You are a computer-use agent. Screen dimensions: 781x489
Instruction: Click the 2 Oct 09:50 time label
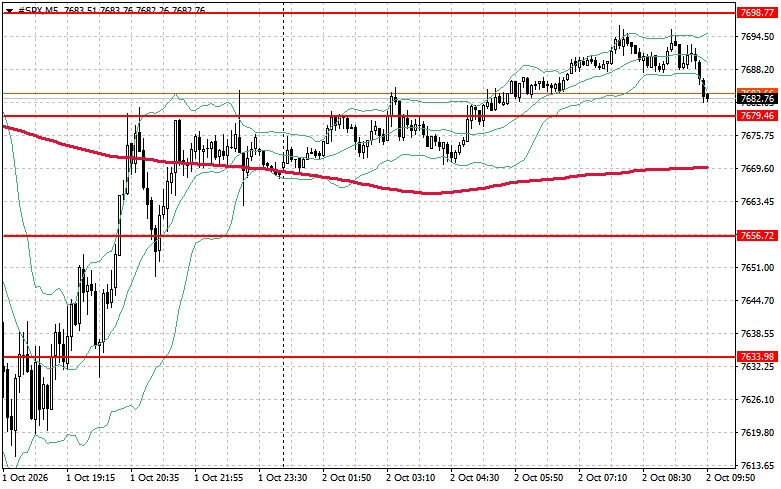(731, 478)
